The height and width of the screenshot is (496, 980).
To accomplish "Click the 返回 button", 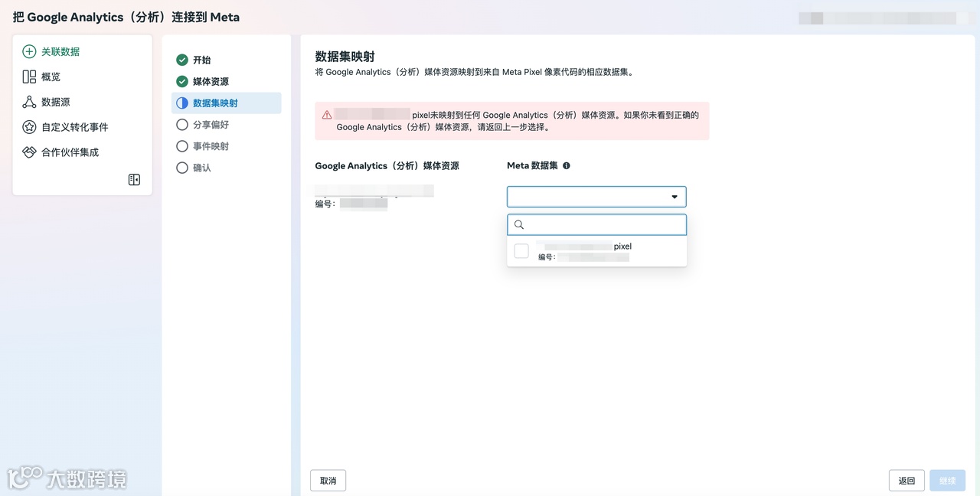I will [x=906, y=481].
